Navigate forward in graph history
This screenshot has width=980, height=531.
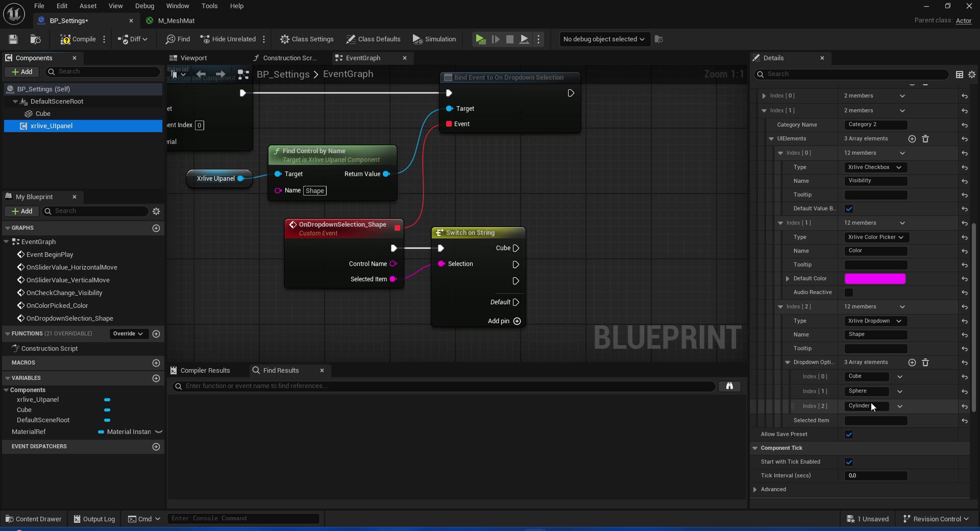[x=220, y=75]
